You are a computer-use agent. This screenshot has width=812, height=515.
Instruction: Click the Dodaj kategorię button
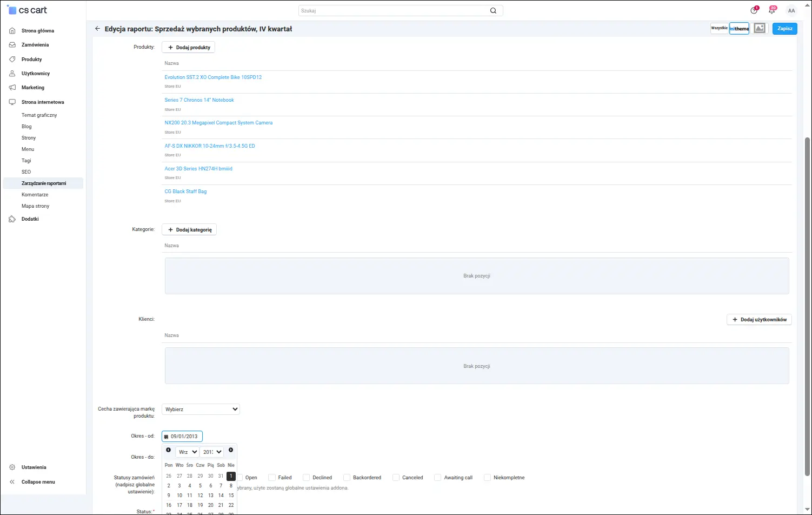(x=189, y=230)
